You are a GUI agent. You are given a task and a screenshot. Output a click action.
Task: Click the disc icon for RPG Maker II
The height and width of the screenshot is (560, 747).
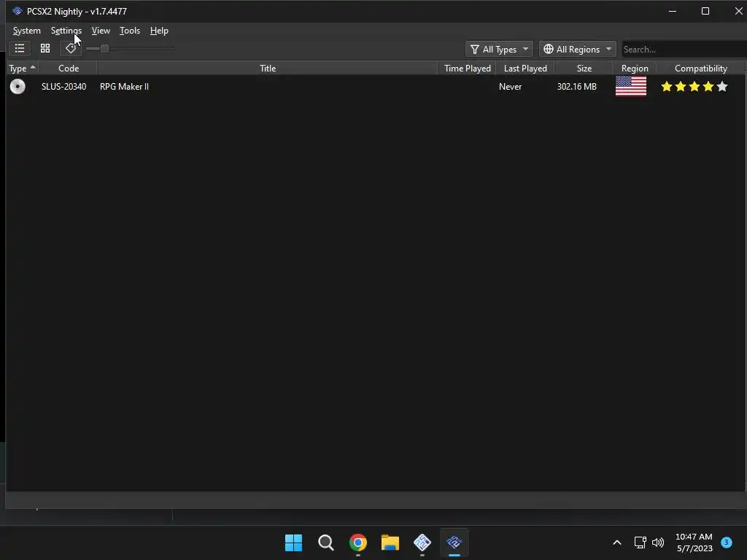point(18,86)
